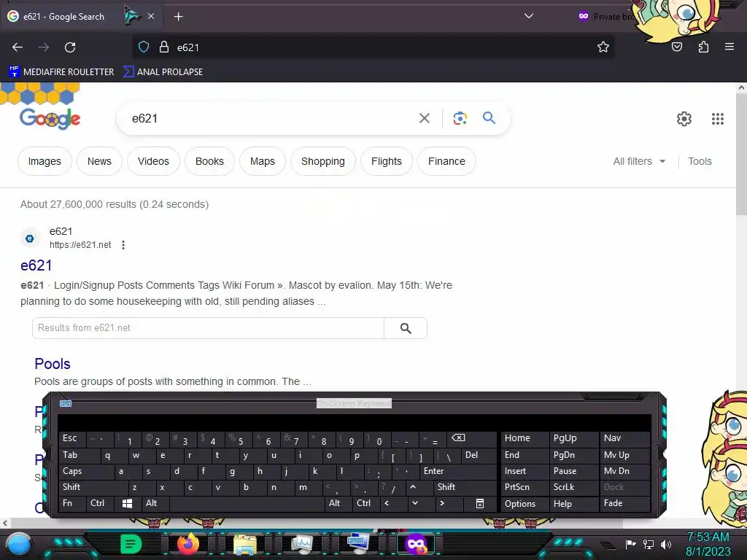
Task: Open File Explorer from the taskbar
Action: point(245,545)
